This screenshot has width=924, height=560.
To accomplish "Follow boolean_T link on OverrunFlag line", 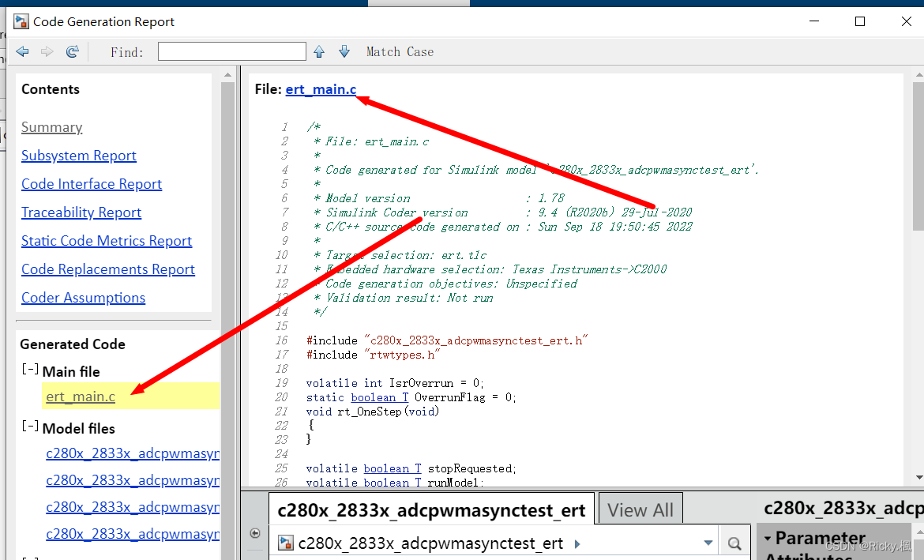I will coord(380,397).
